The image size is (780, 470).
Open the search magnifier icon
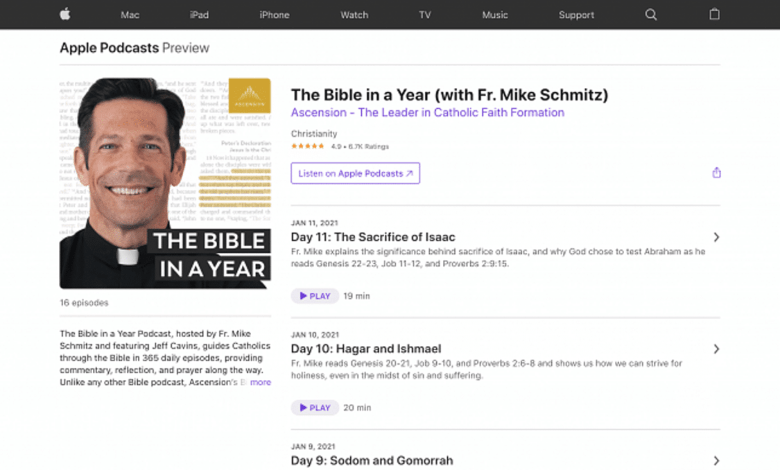651,15
